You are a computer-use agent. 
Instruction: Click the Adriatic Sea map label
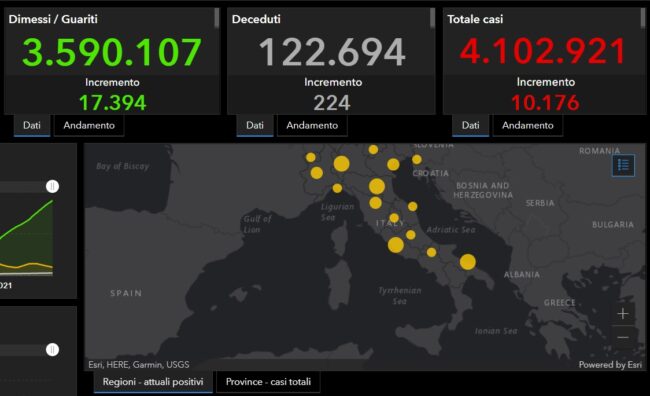click(x=451, y=229)
